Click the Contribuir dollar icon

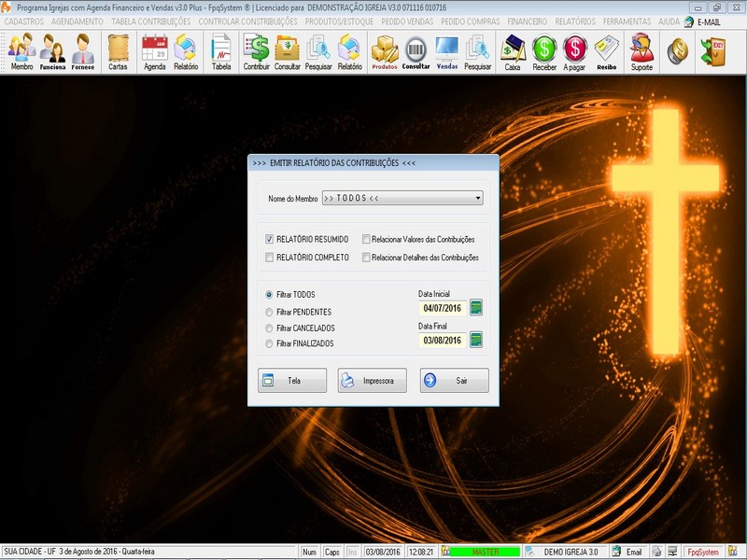[x=256, y=52]
